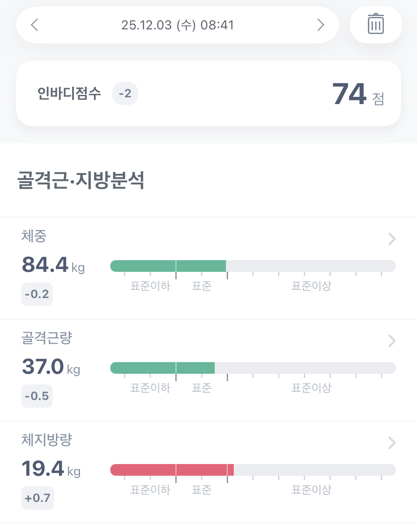This screenshot has width=417, height=532.
Task: Tap the date 25.12.03 (수) 08:41
Action: [x=178, y=25]
